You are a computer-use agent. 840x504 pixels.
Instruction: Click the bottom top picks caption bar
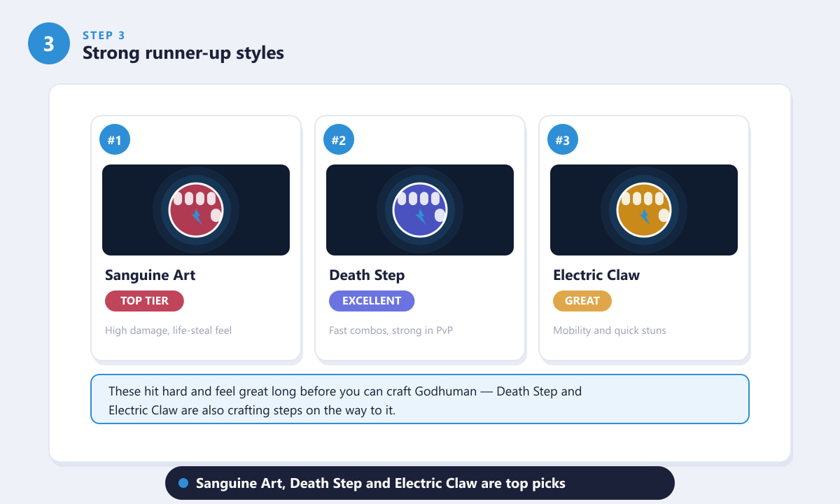coord(420,483)
